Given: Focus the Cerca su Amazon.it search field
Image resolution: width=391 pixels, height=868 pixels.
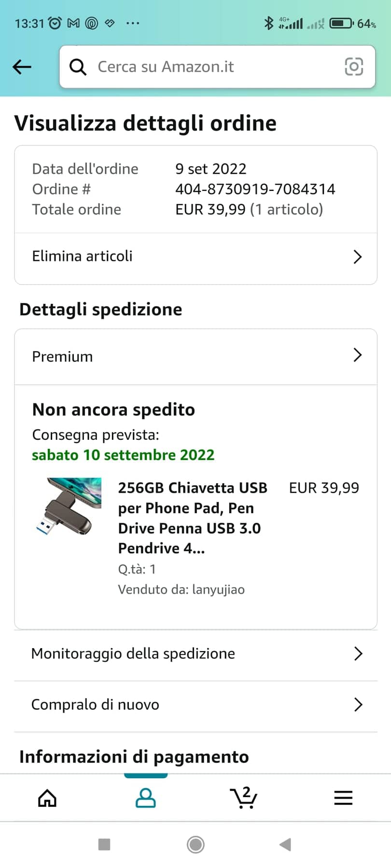Looking at the screenshot, I should [217, 67].
